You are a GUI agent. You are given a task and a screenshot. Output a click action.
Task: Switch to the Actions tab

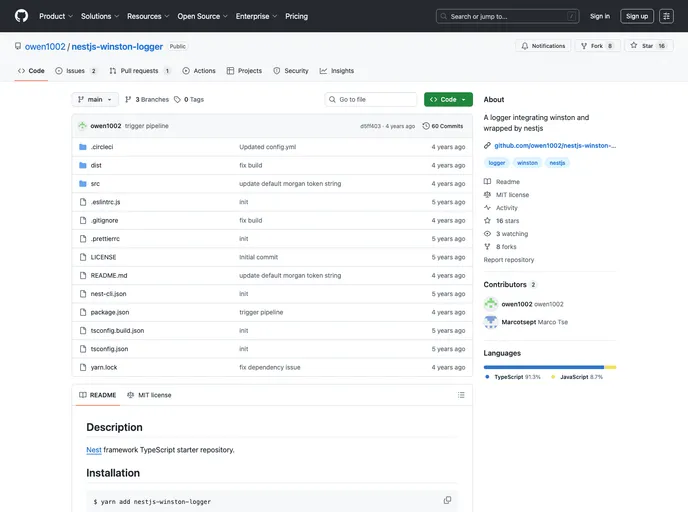[199, 71]
